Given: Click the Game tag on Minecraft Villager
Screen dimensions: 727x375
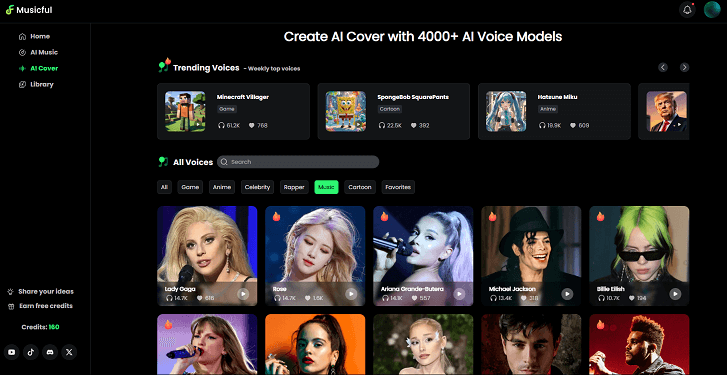Looking at the screenshot, I should coord(227,109).
